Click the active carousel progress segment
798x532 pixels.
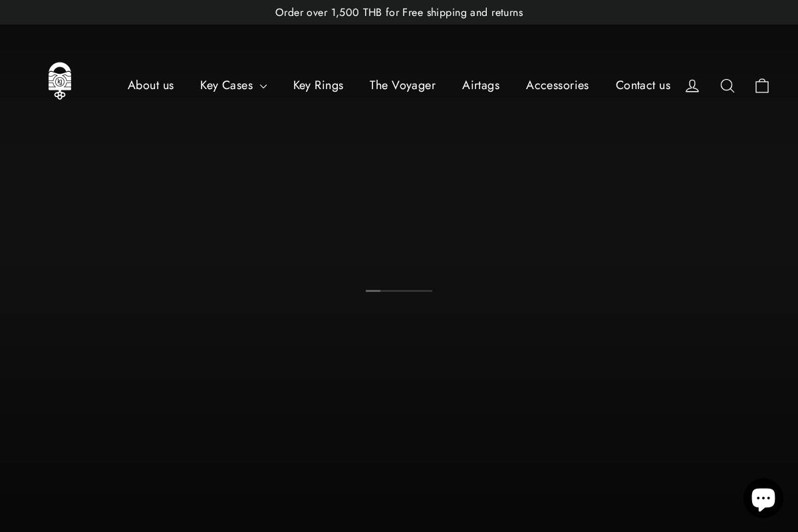(x=373, y=291)
